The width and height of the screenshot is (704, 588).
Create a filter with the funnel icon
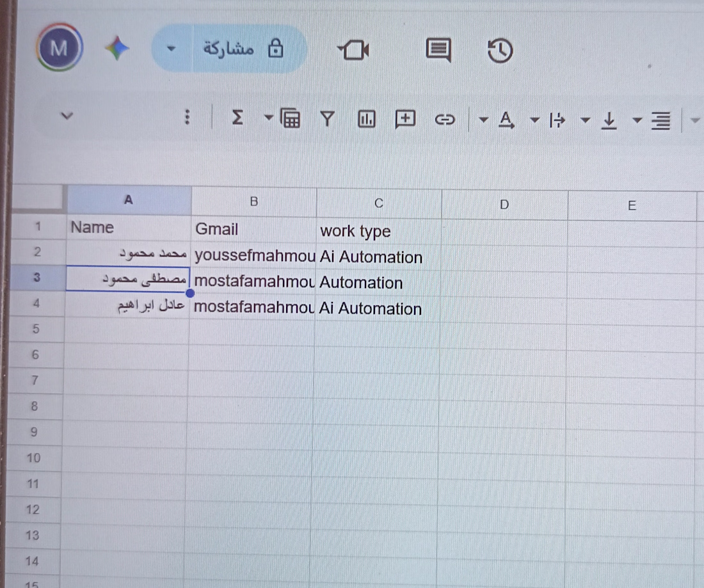327,119
